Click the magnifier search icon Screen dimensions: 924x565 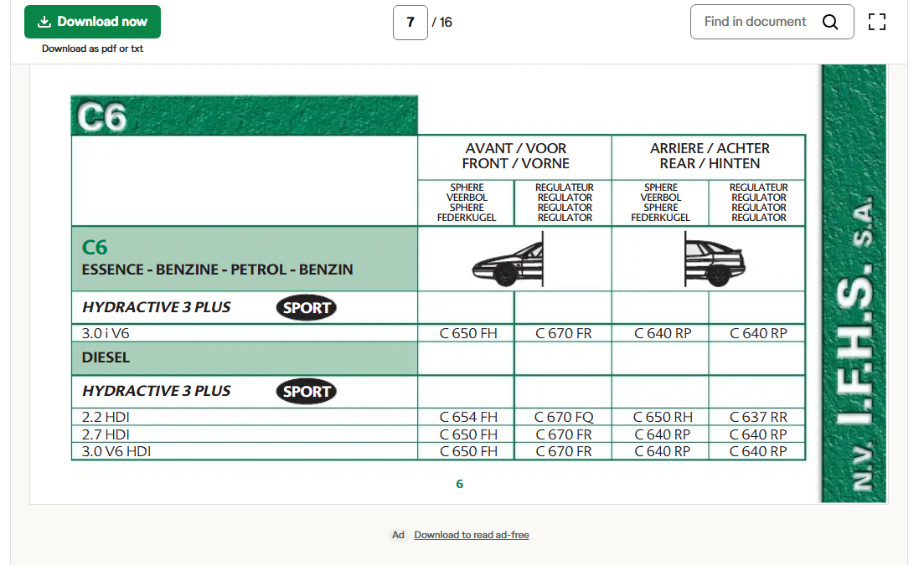830,22
